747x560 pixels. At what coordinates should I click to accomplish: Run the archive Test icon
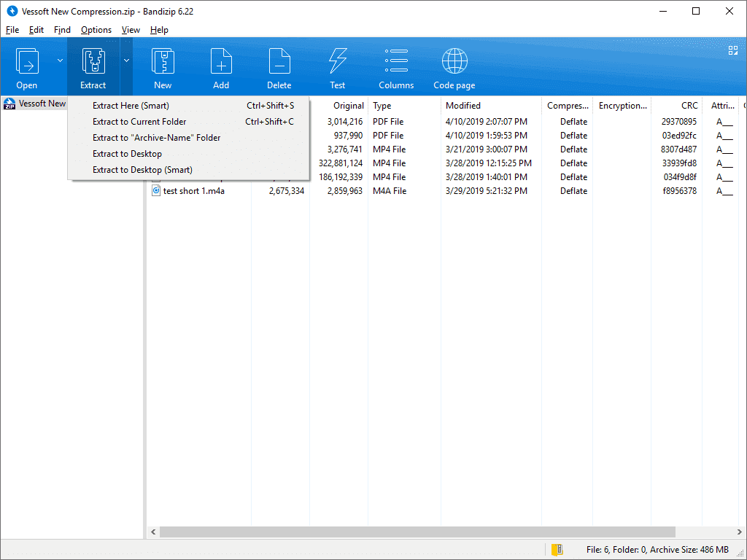337,61
